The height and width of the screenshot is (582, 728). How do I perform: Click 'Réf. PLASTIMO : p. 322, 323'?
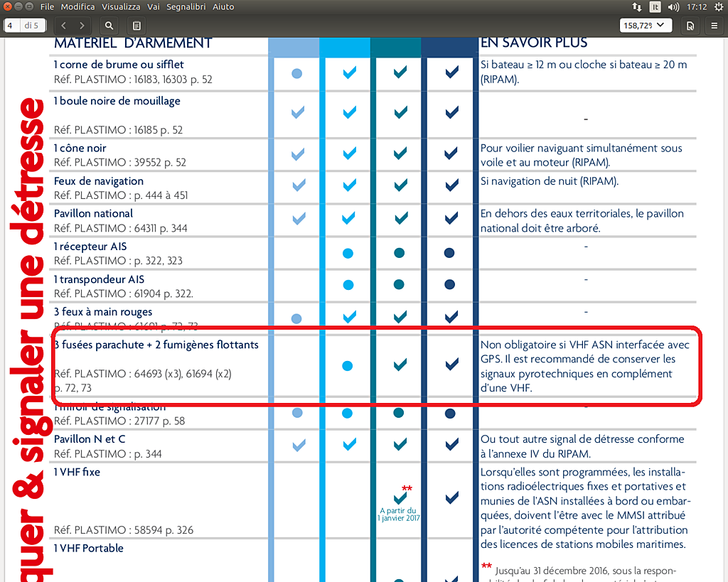point(119,261)
